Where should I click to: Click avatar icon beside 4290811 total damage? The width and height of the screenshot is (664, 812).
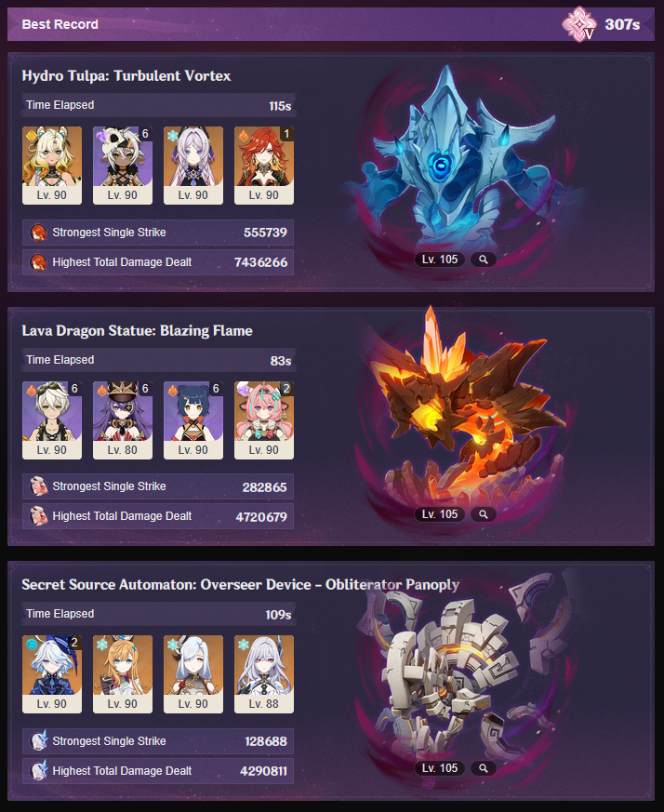point(38,770)
